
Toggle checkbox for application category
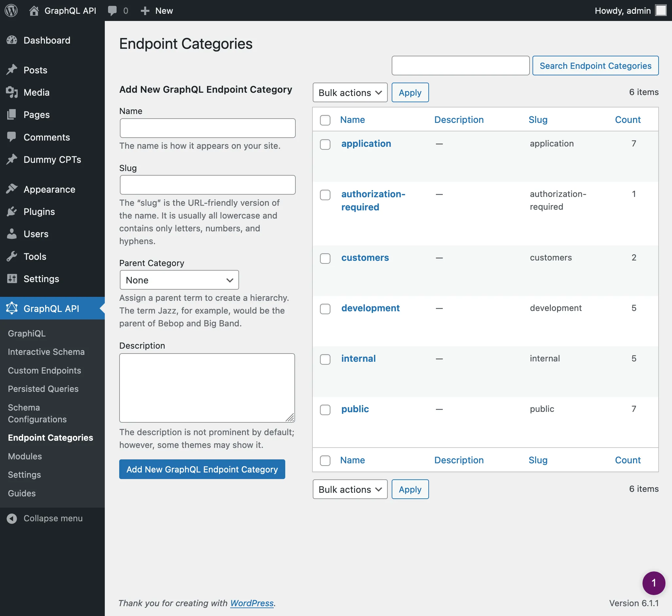pos(326,144)
